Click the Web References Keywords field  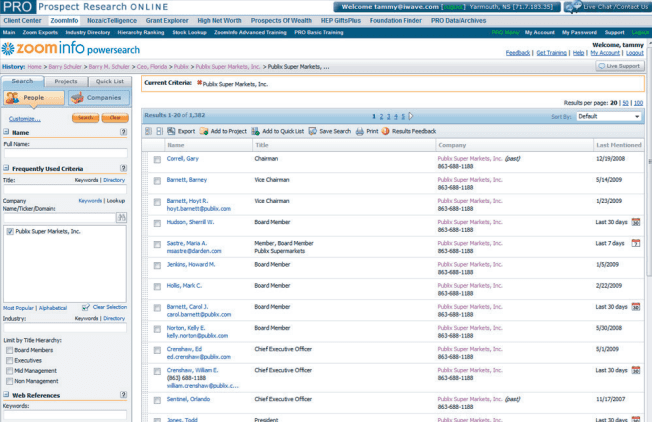[65, 415]
